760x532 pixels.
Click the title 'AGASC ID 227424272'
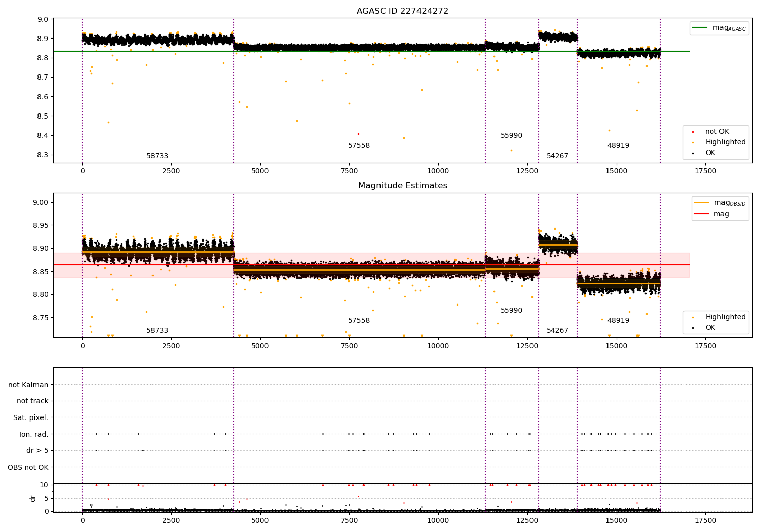point(402,11)
